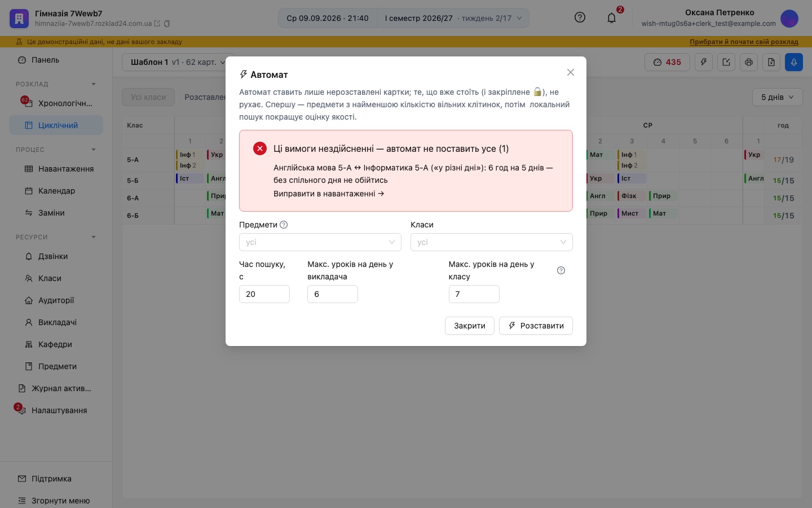Click the Розставити button
The height and width of the screenshot is (508, 812).
point(536,326)
